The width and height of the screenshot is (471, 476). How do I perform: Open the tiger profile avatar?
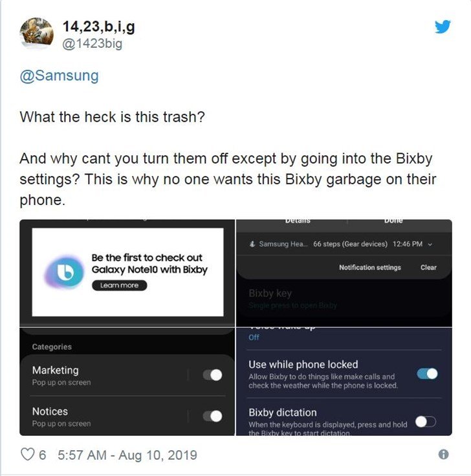click(x=36, y=32)
